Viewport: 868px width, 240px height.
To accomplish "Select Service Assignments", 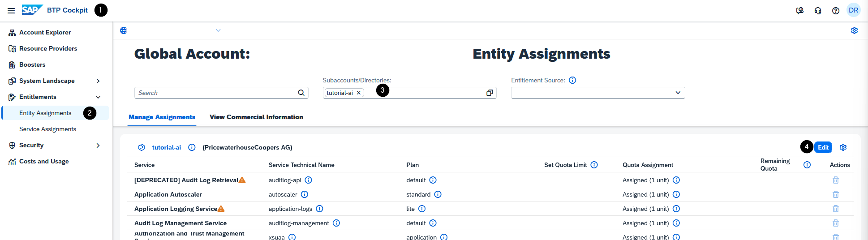I will point(47,129).
